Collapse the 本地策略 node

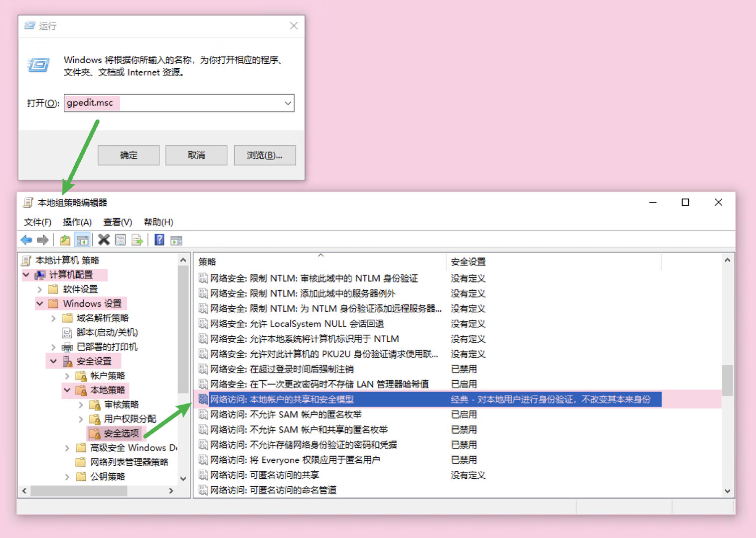[x=67, y=390]
